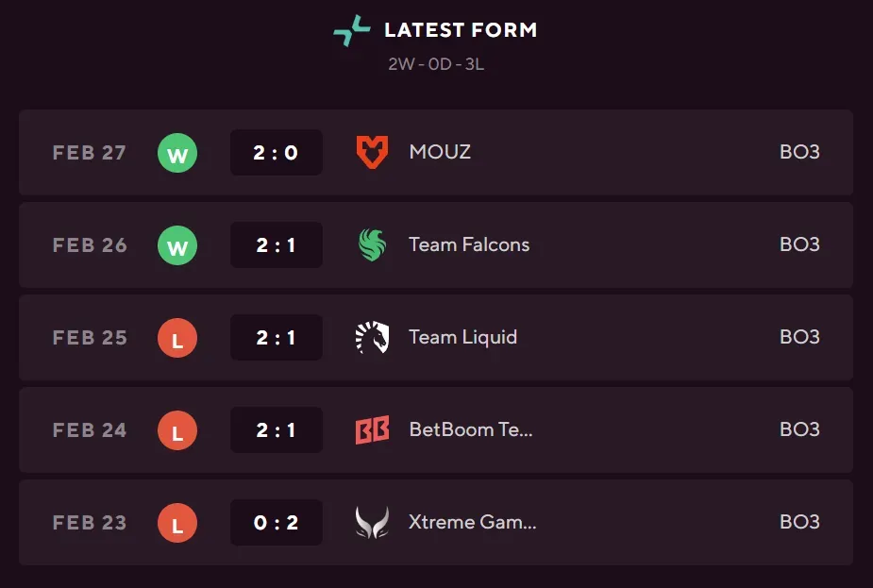Image resolution: width=873 pixels, height=588 pixels.
Task: Open the Xtreme Gaming team name link
Action: (473, 522)
